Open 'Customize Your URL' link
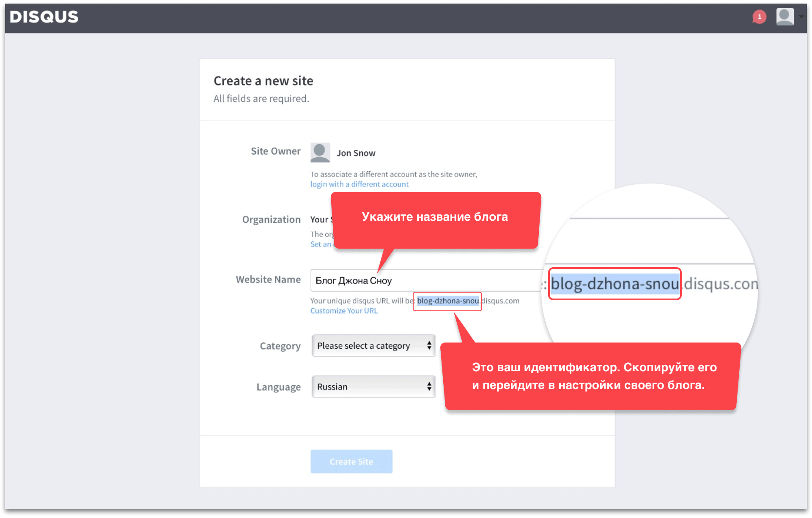 pyautogui.click(x=344, y=311)
